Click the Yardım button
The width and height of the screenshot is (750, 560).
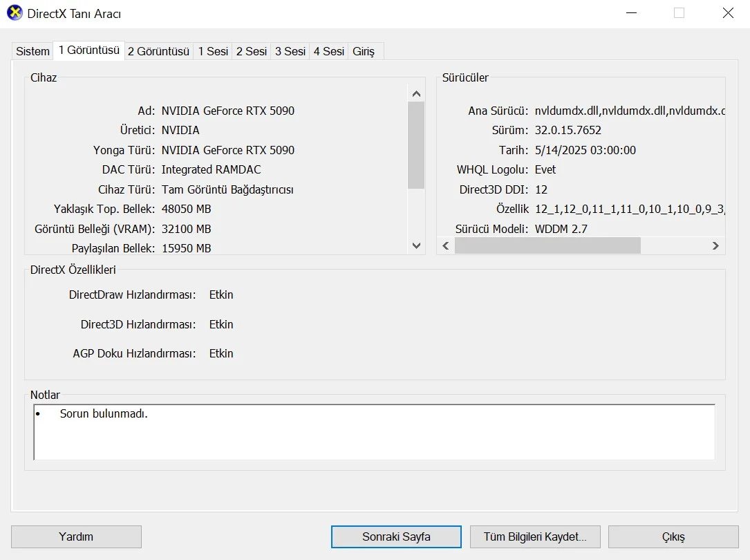click(x=76, y=536)
